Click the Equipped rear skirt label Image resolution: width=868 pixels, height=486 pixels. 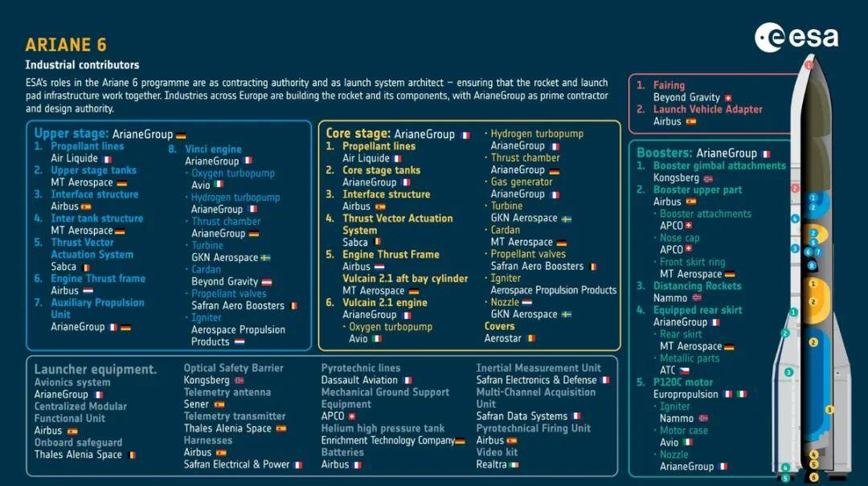tap(698, 310)
